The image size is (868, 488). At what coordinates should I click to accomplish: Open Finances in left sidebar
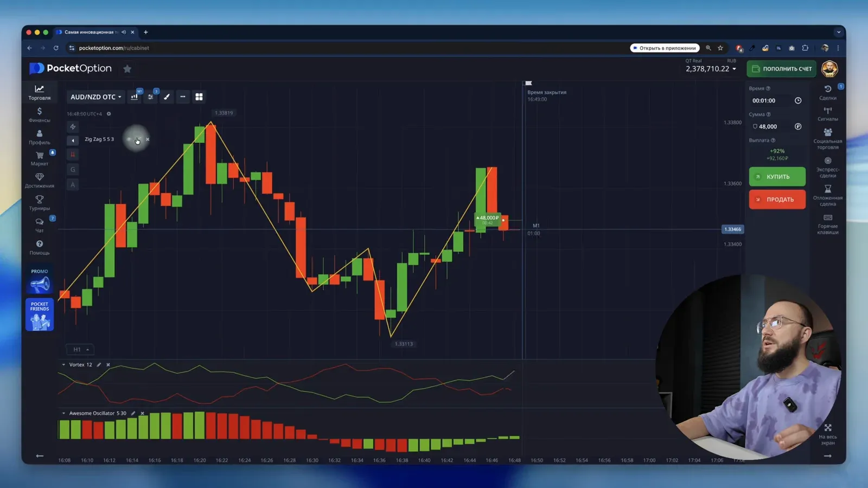coord(39,114)
